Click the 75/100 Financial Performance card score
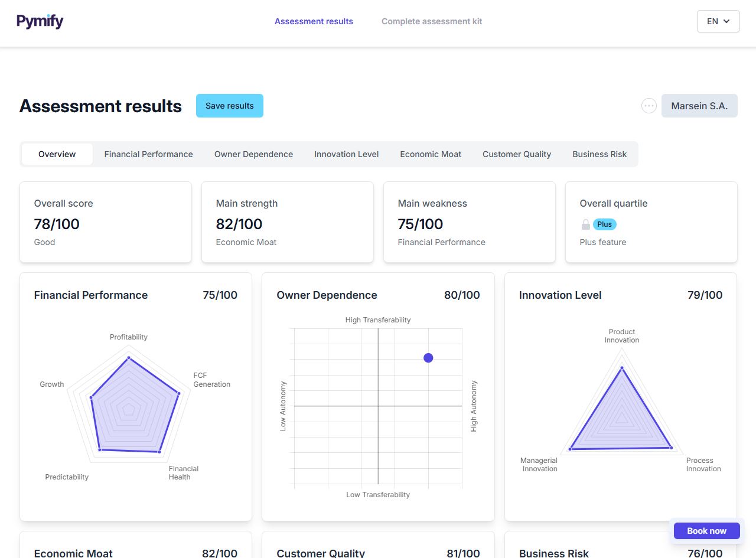Image resolution: width=756 pixels, height=558 pixels. pos(220,295)
